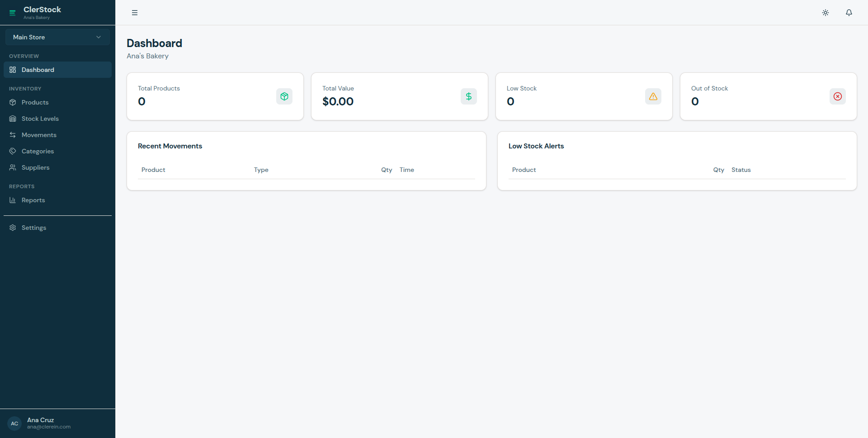This screenshot has width=868, height=438.
Task: Click the Low Stock warning triangle icon
Action: point(653,96)
